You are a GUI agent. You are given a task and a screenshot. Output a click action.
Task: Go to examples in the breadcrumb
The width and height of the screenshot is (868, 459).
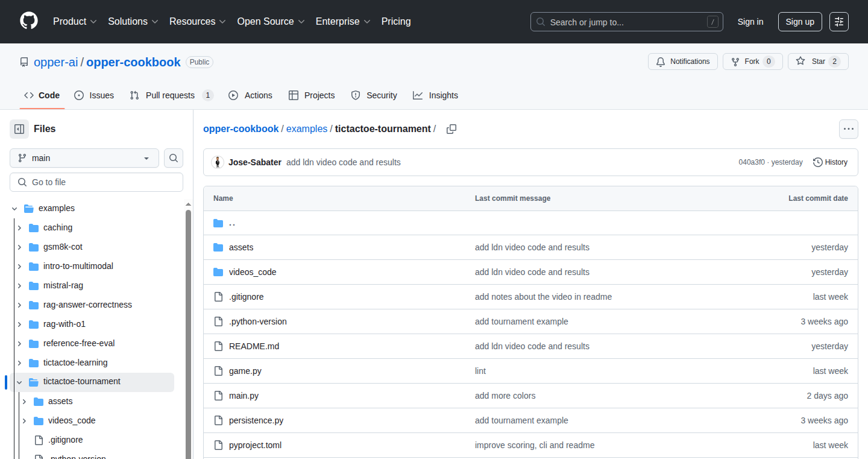tap(307, 129)
